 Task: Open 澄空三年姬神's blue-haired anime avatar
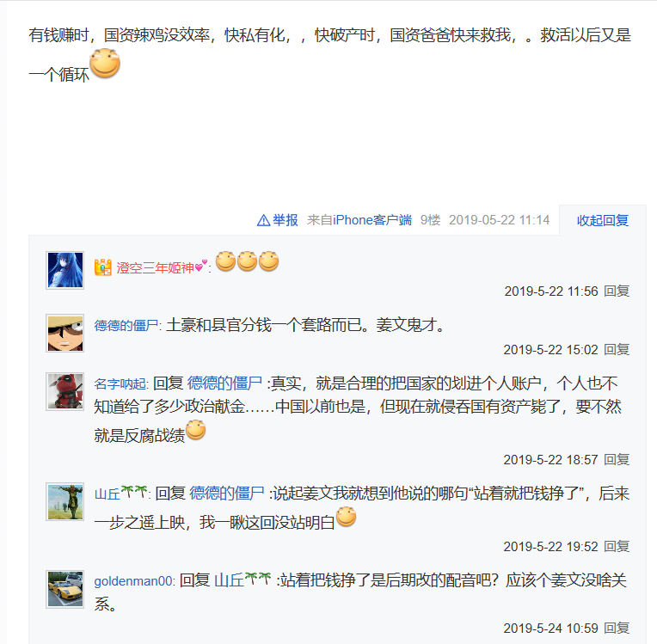pos(65,270)
